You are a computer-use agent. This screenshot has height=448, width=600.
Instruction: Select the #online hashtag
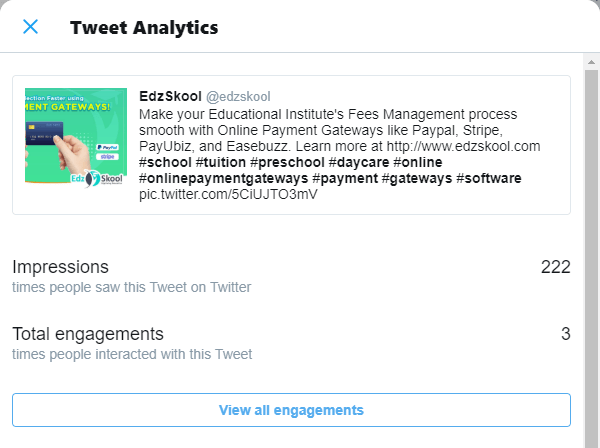pos(418,162)
